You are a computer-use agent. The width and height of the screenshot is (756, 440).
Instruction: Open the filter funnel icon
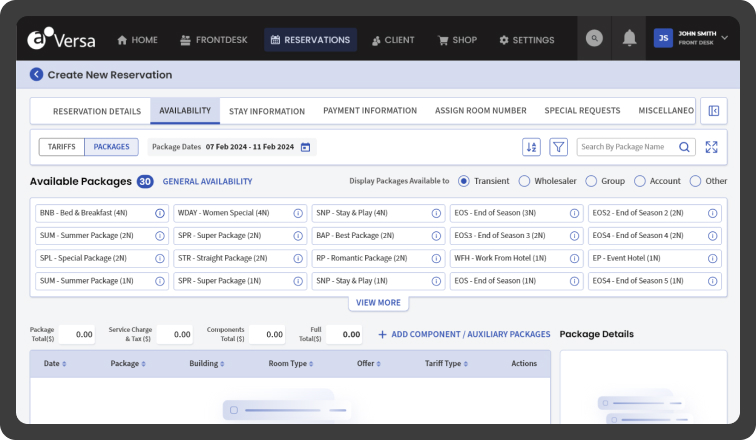(x=559, y=147)
